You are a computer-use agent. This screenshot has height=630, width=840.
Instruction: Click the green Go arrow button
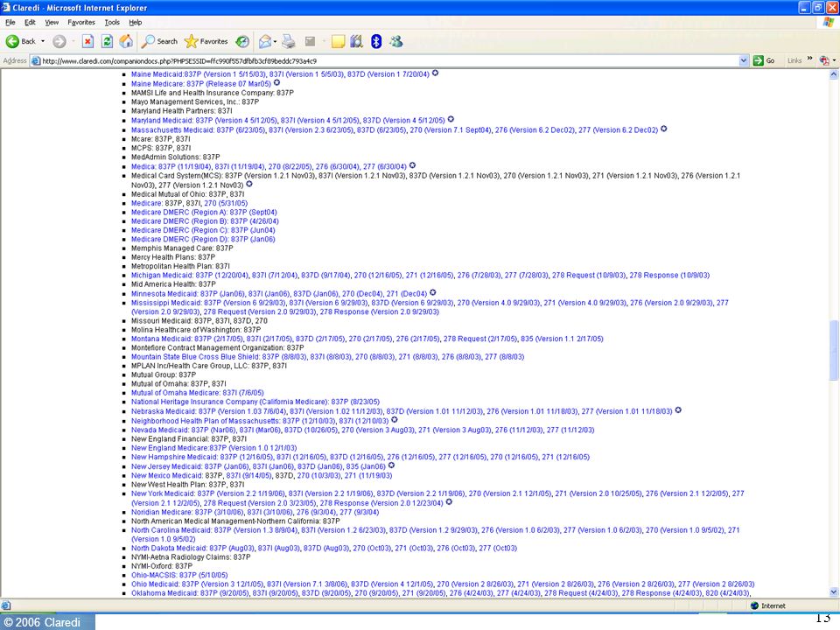(764, 60)
